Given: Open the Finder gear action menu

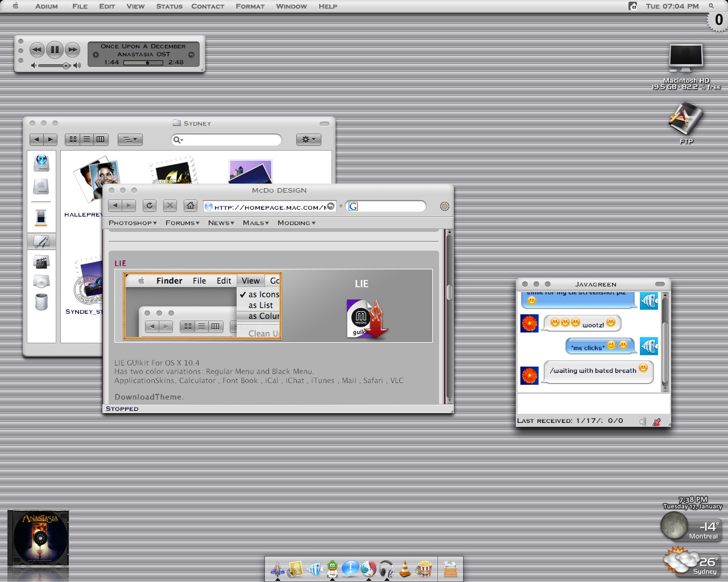Looking at the screenshot, I should pos(309,139).
